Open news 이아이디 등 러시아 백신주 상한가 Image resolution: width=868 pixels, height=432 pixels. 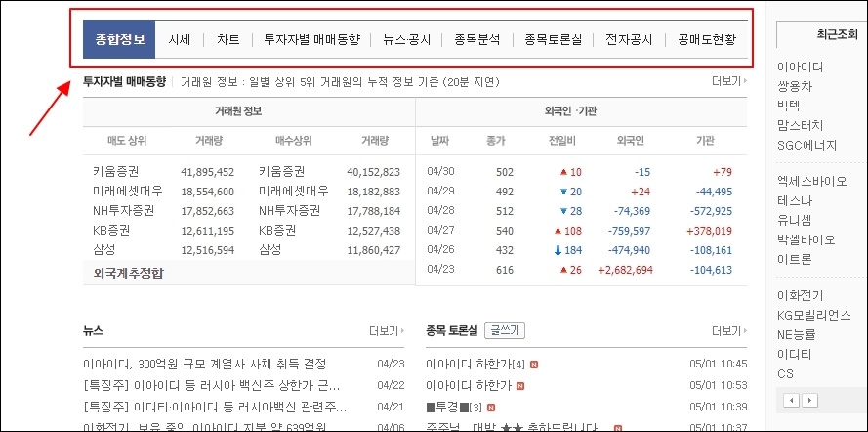(212, 385)
